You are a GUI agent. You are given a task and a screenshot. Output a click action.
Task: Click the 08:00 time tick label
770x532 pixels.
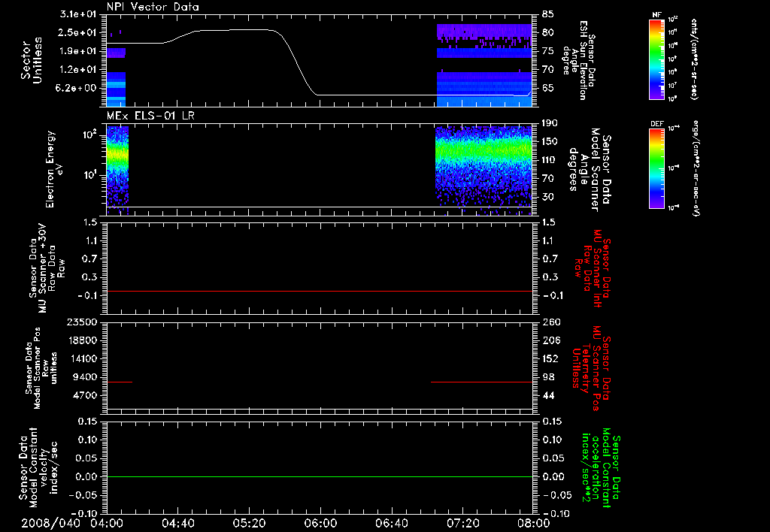click(x=534, y=523)
